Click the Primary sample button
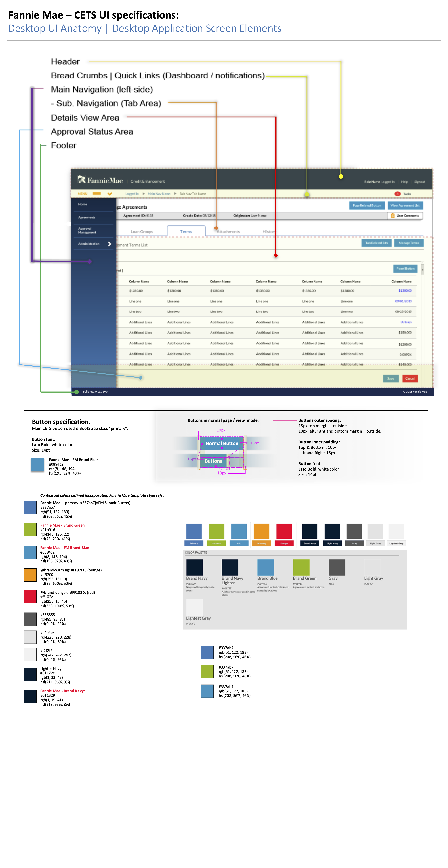Screen dimensions: 448x868 194,544
